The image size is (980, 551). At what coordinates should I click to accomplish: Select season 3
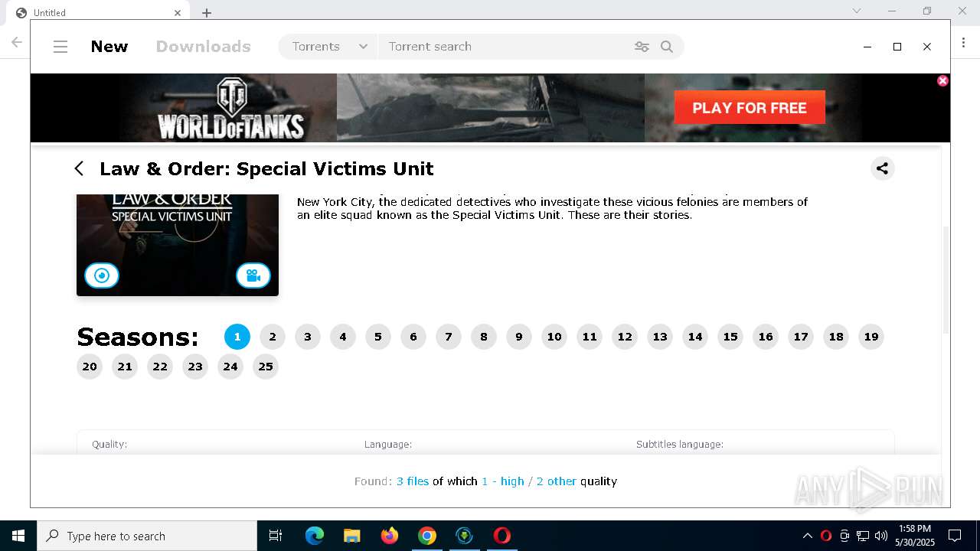308,337
